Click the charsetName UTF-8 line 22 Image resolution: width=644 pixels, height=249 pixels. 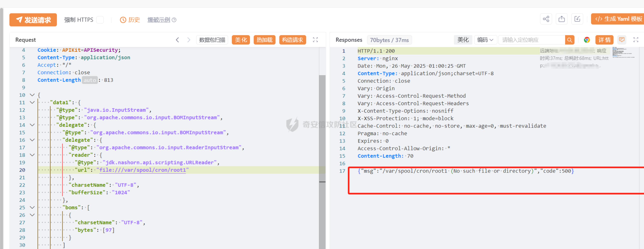[104, 185]
